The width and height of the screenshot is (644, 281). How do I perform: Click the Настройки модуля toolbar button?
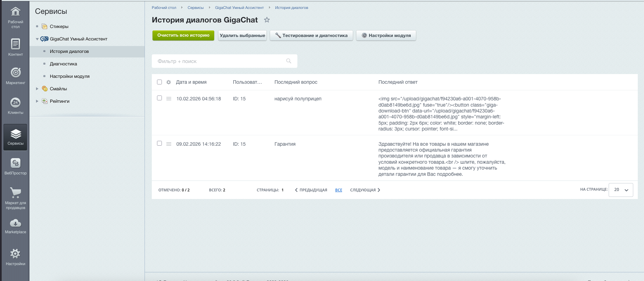click(x=386, y=35)
